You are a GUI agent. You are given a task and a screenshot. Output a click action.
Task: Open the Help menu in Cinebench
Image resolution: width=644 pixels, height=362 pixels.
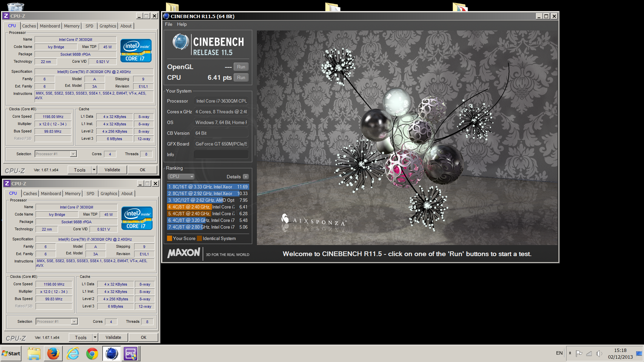(182, 24)
